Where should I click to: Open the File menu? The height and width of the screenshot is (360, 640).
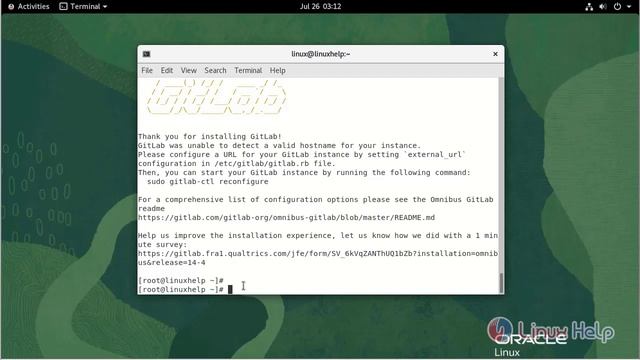147,71
